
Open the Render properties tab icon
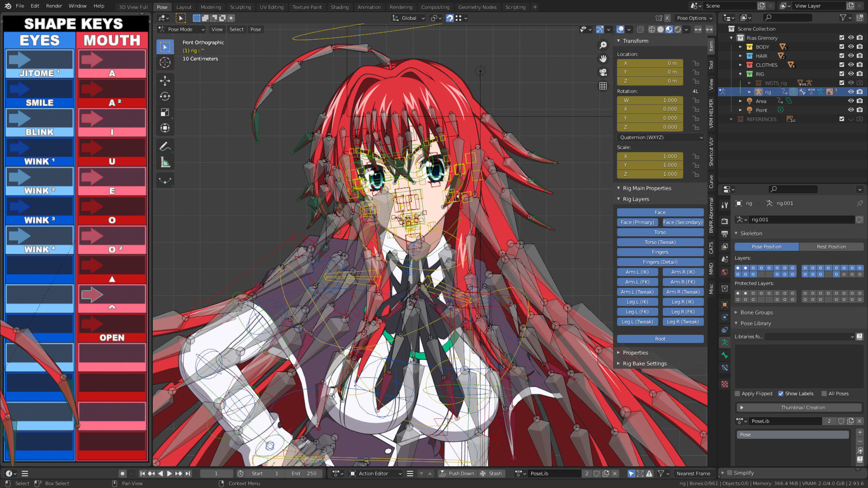[x=725, y=221]
